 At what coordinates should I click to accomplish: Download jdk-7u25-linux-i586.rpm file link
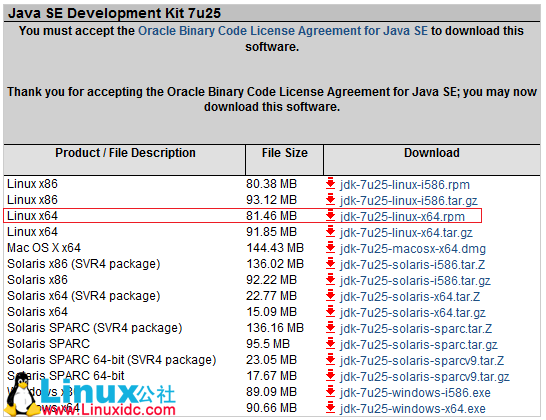405,185
